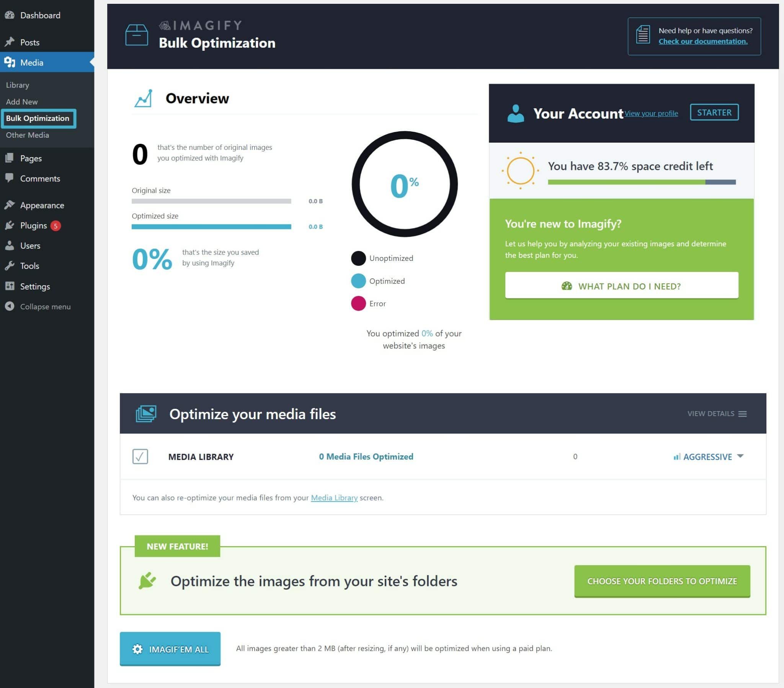The image size is (784, 688).
Task: Click the Comments bubble icon
Action: pos(10,178)
